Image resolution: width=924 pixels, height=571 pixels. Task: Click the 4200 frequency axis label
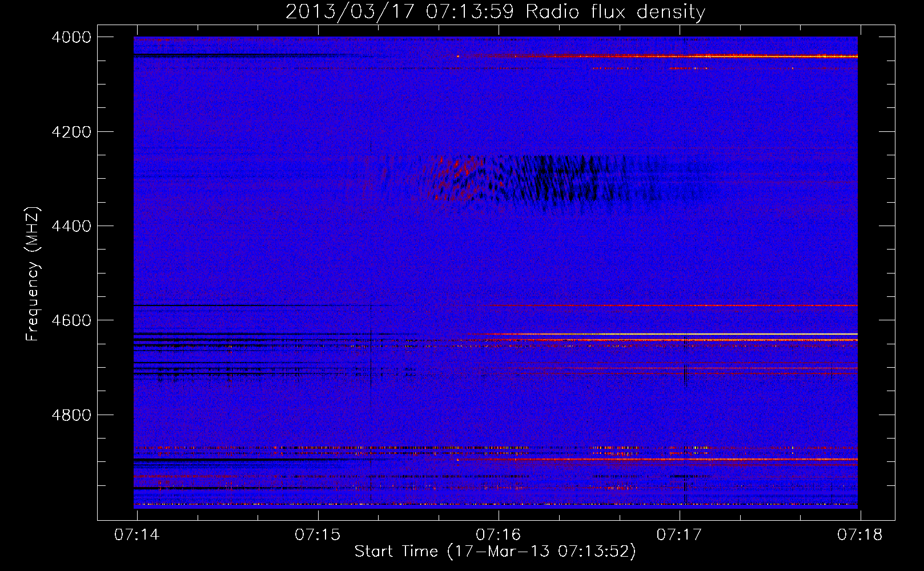(71, 132)
